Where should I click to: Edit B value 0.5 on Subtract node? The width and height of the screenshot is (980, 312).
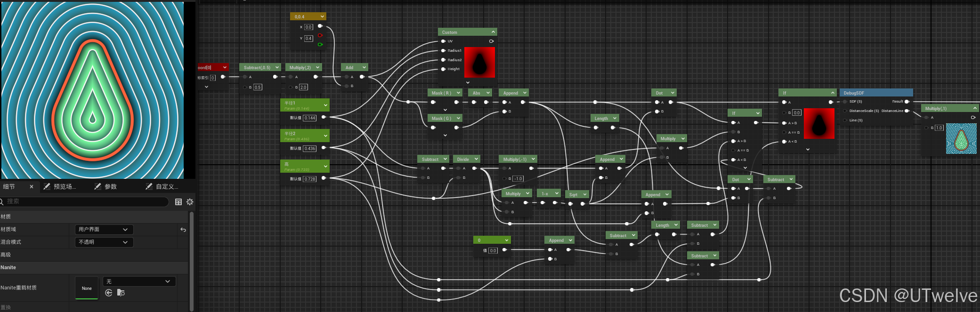coord(258,88)
